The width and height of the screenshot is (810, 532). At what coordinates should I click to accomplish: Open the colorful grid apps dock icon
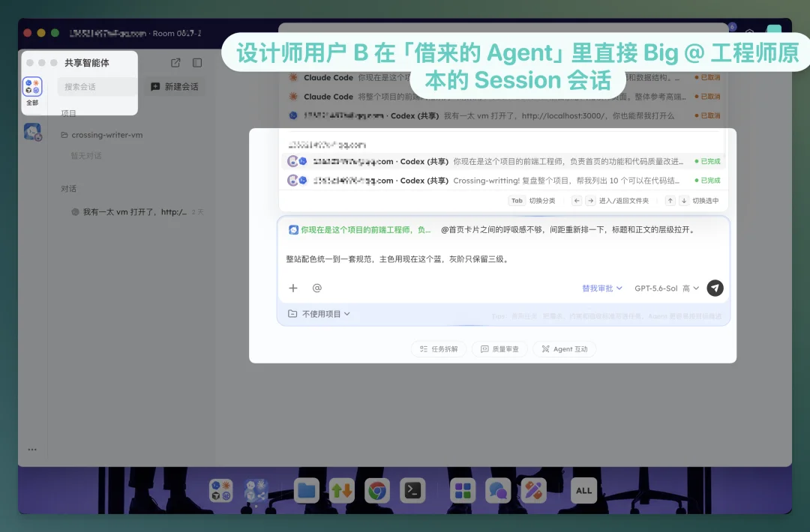click(463, 490)
